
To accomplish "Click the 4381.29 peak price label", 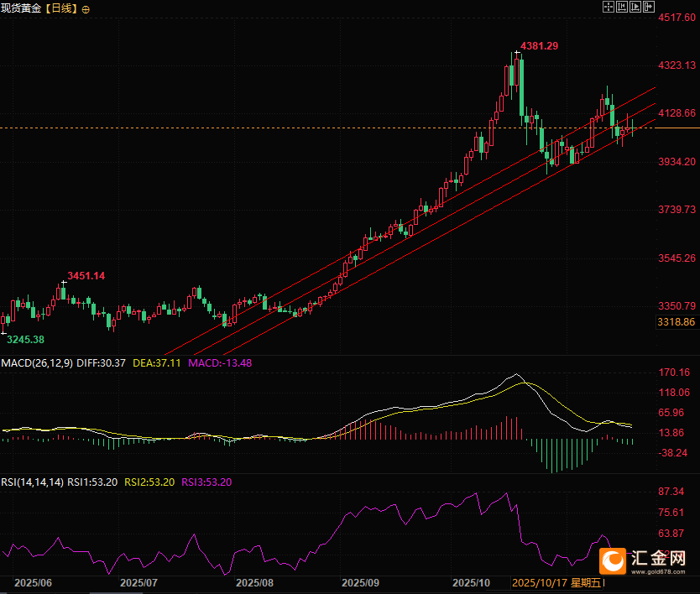I will (x=539, y=46).
